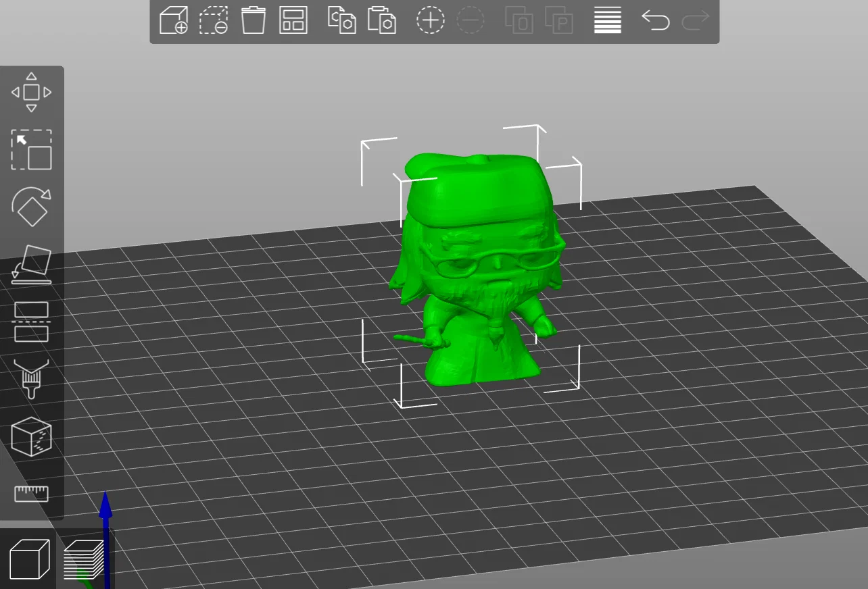Click the Split to parts icon
The width and height of the screenshot is (868, 589).
tap(559, 20)
